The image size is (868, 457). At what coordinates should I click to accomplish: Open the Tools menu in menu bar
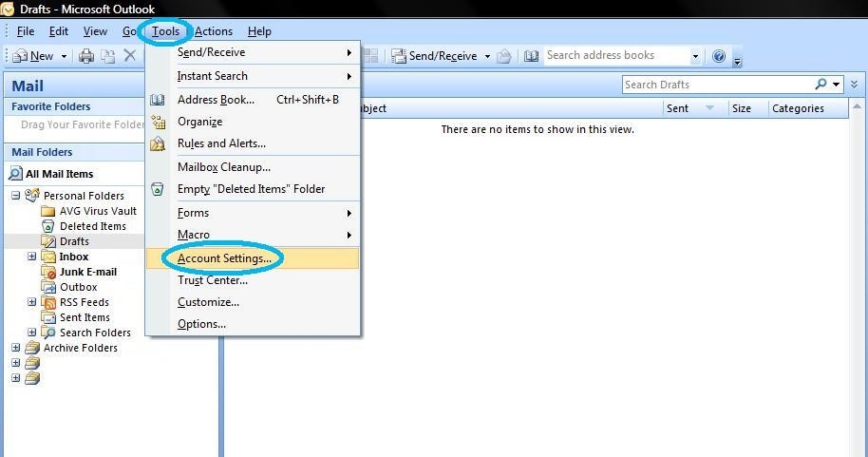pyautogui.click(x=165, y=31)
